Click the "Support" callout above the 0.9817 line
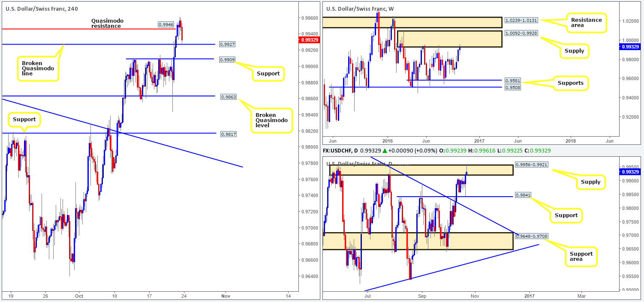Viewport: 644px width, 302px height. coord(24,119)
